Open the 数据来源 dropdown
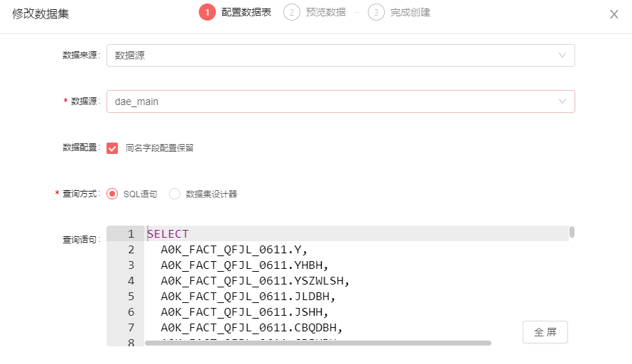 [340, 55]
